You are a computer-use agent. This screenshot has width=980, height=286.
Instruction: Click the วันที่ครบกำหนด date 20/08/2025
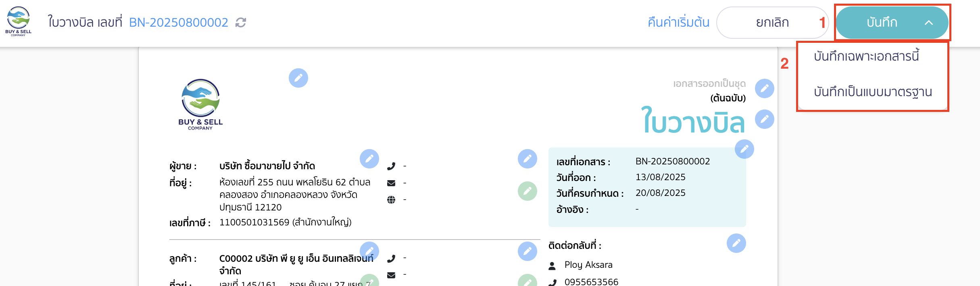coord(661,193)
